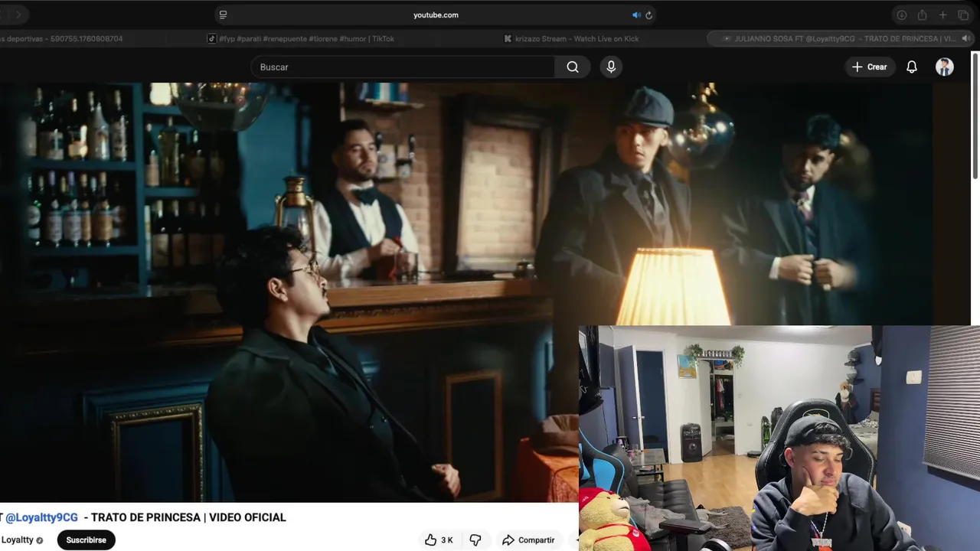The height and width of the screenshot is (551, 980).
Task: Switch to krizazo Stream Kick tab
Action: 571,38
